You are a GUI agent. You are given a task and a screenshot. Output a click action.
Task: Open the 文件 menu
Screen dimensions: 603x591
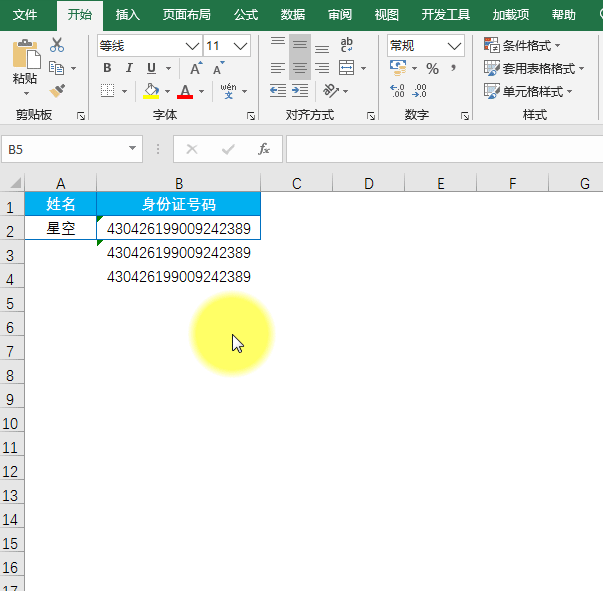(x=25, y=15)
